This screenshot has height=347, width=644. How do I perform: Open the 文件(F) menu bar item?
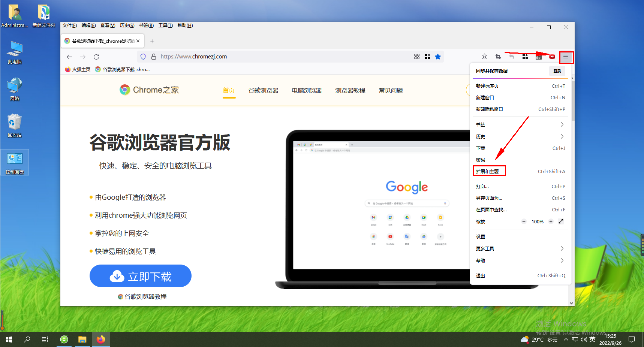[70, 25]
